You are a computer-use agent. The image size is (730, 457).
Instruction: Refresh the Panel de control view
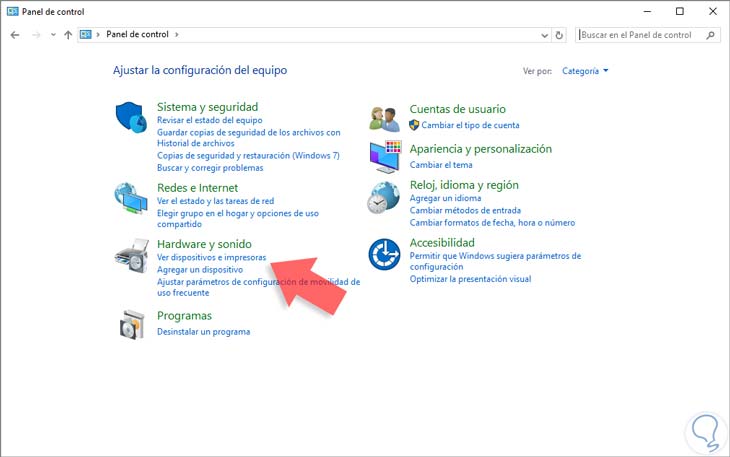coord(559,35)
